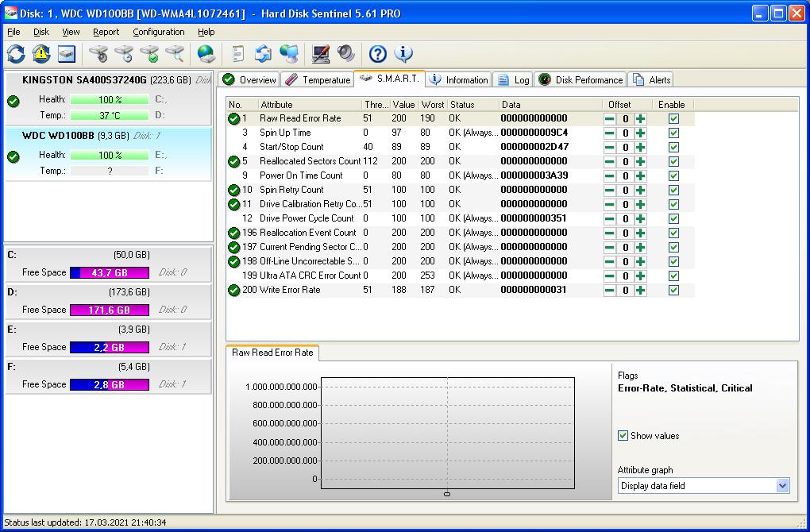Click the hard disk with stethoscope test icon
Viewport: 810px width, 532px height.
pyautogui.click(x=98, y=54)
